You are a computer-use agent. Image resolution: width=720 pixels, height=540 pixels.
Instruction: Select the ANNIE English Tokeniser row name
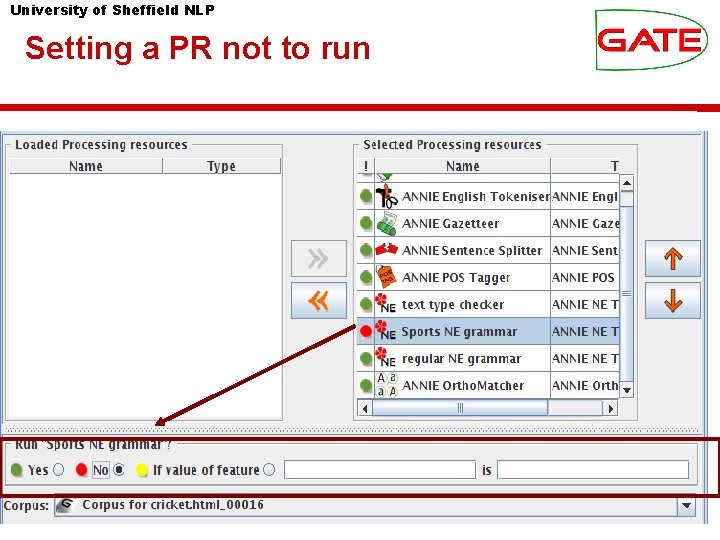click(x=476, y=197)
